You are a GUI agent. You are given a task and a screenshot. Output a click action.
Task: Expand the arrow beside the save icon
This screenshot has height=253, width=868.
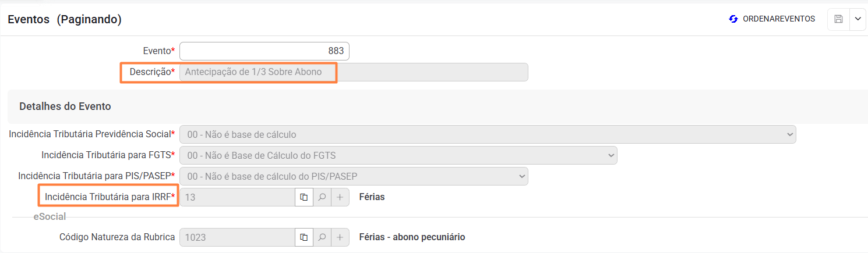(858, 19)
